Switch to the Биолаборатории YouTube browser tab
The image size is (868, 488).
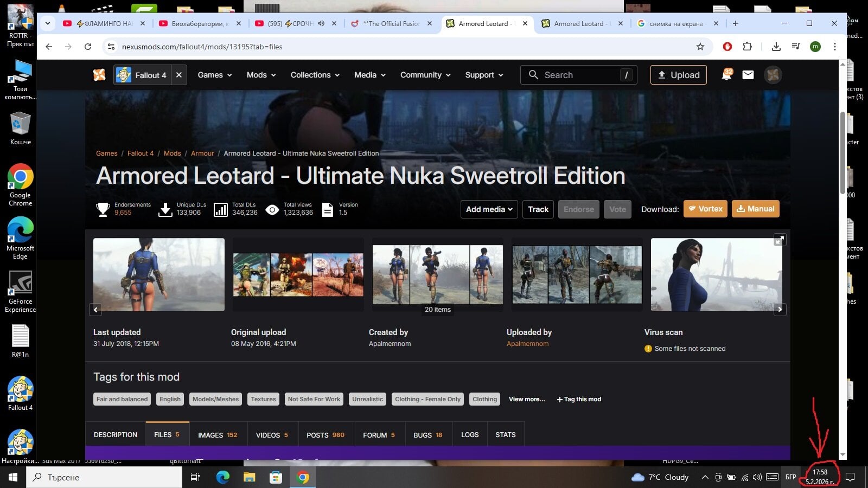(x=200, y=23)
